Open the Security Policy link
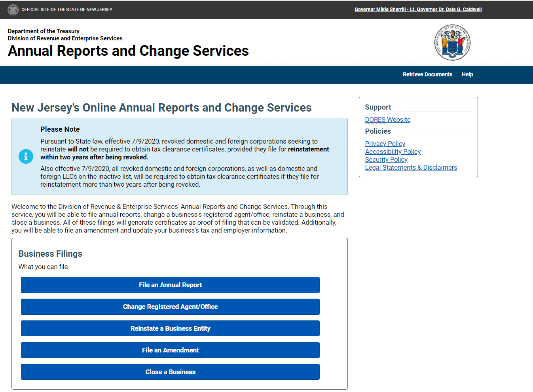The image size is (533, 392). 386,159
